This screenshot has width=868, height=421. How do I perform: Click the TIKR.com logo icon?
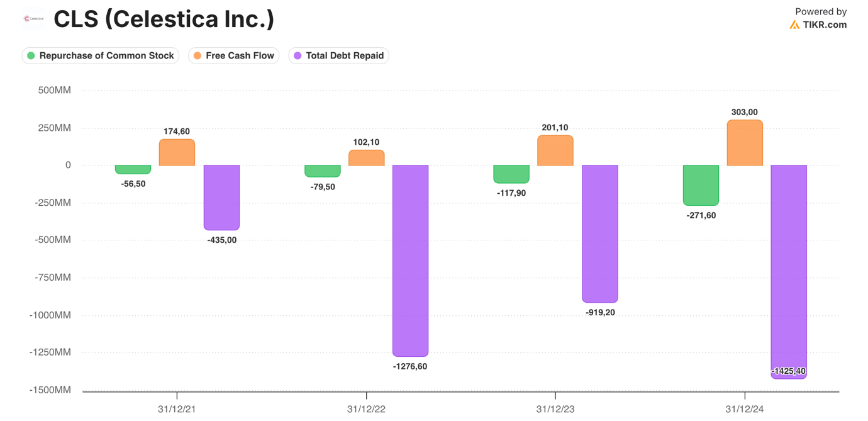(795, 25)
